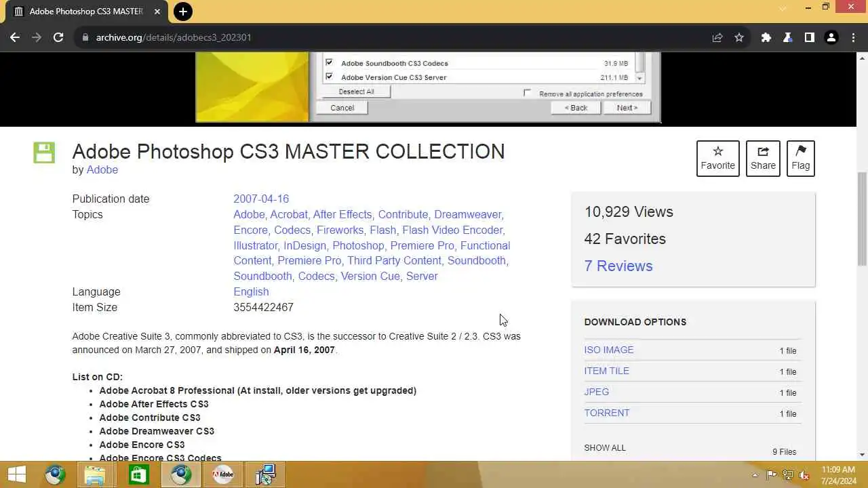Click the Back button in installer screenshot

(x=576, y=108)
